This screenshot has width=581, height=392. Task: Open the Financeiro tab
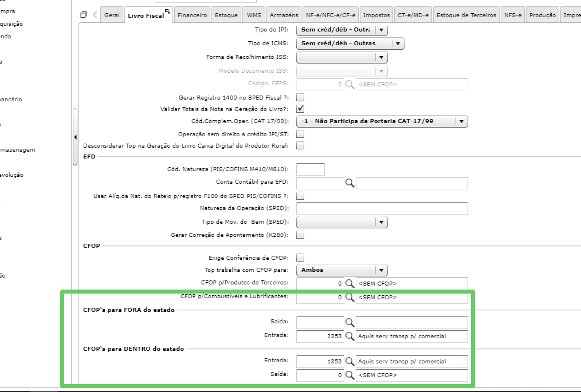(x=192, y=15)
